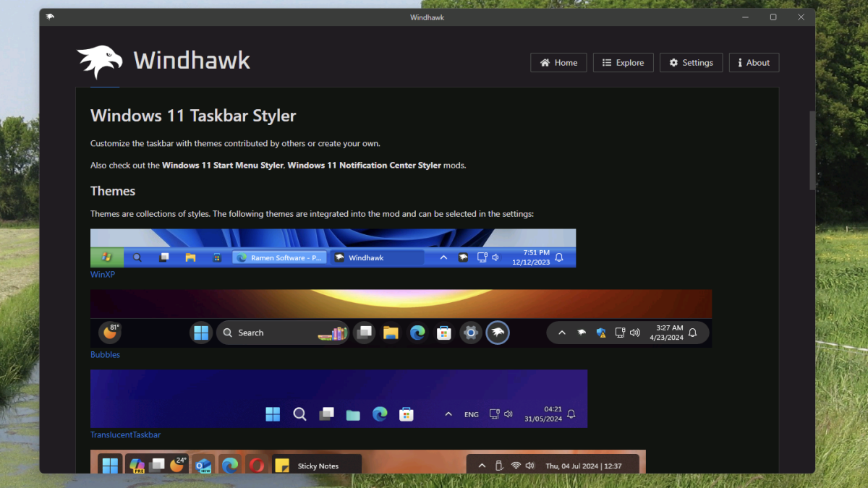Image resolution: width=868 pixels, height=488 pixels.
Task: Click the green Start button in WinXP preview
Action: click(x=106, y=257)
